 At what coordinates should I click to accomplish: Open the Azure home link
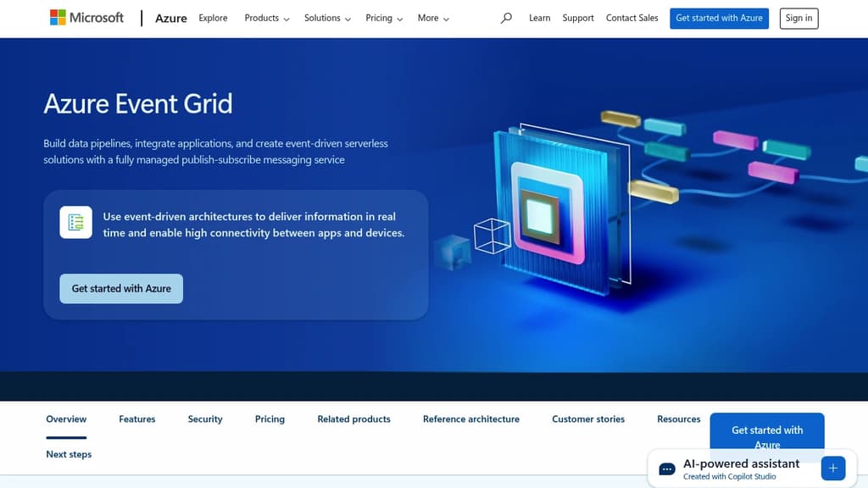[x=171, y=19]
